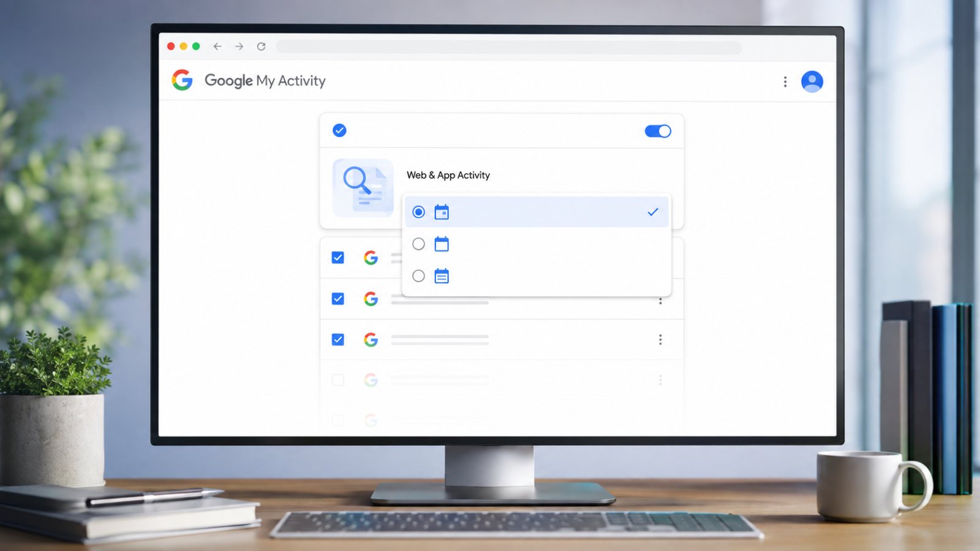Click the blank calendar icon in the dropdown
The height and width of the screenshot is (551, 980).
click(442, 244)
